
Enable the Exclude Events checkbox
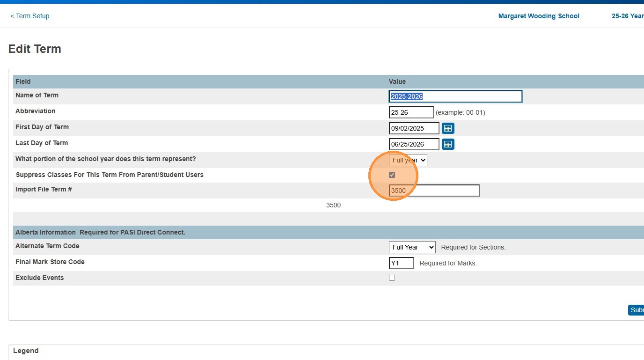point(392,278)
